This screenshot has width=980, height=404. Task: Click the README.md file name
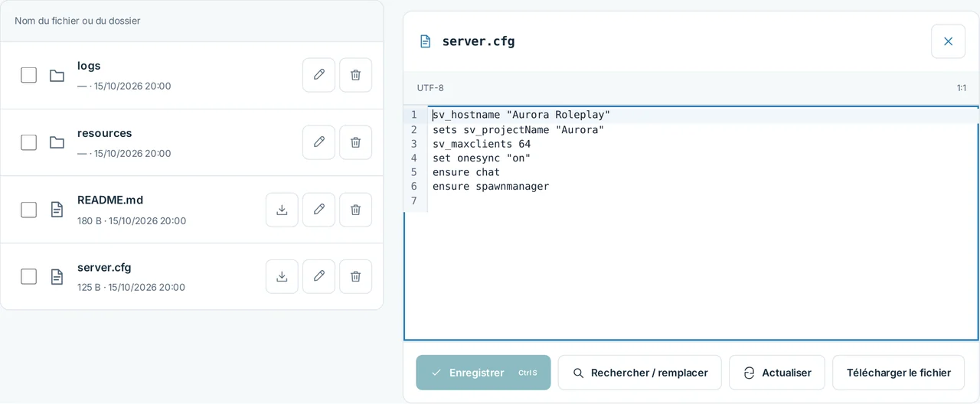click(110, 200)
